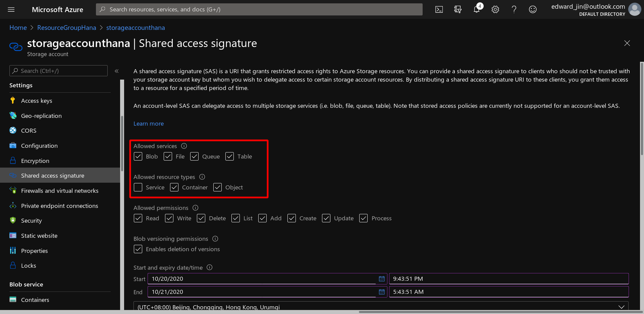
Task: Uncheck the Delete permission checkbox
Action: (201, 218)
